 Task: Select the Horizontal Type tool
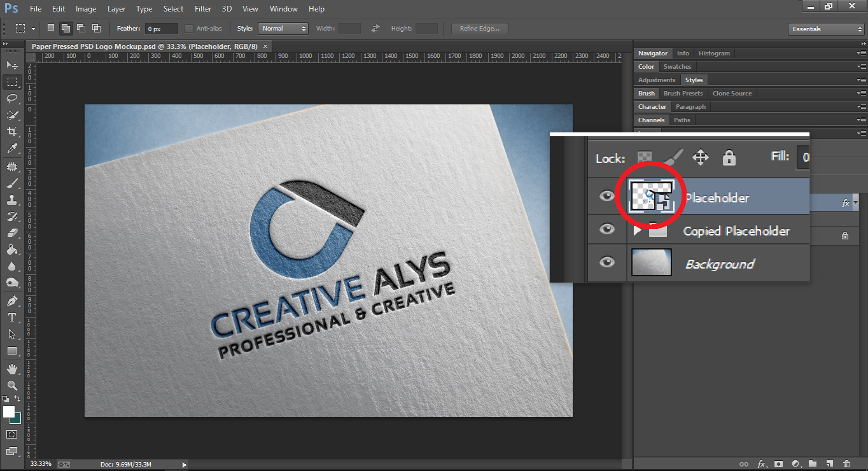(x=11, y=318)
